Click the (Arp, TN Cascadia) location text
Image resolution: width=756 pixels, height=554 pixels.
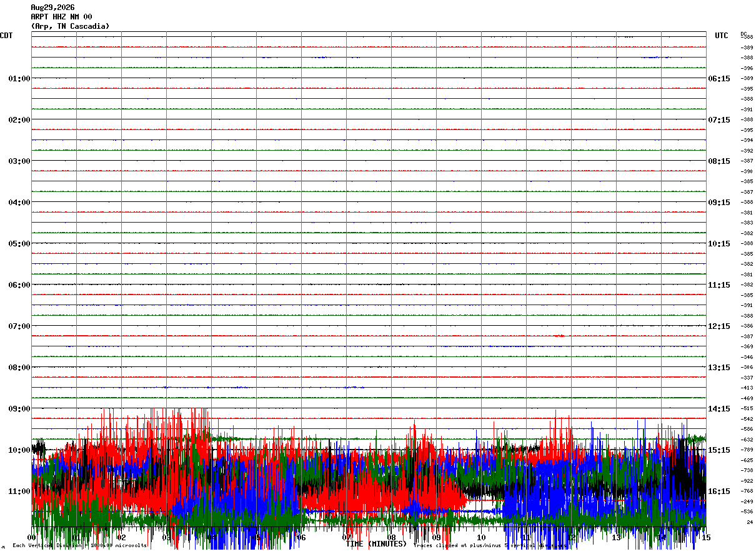pos(70,26)
